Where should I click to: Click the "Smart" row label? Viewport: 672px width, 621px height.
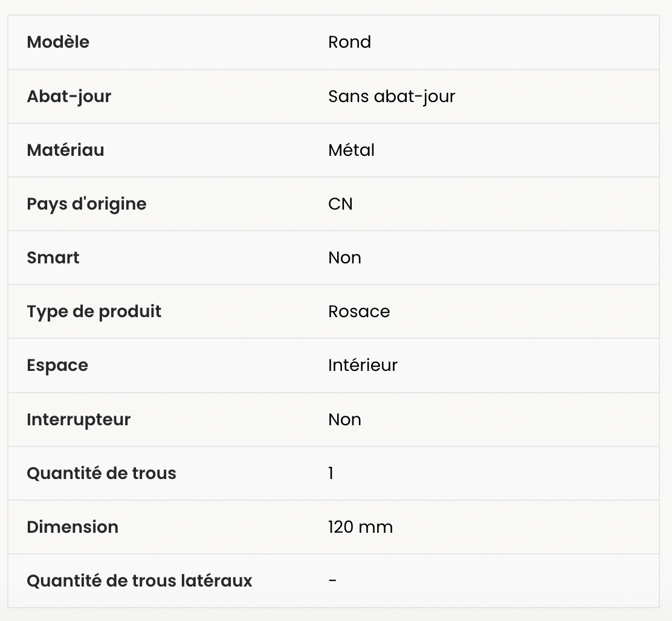[x=53, y=257]
